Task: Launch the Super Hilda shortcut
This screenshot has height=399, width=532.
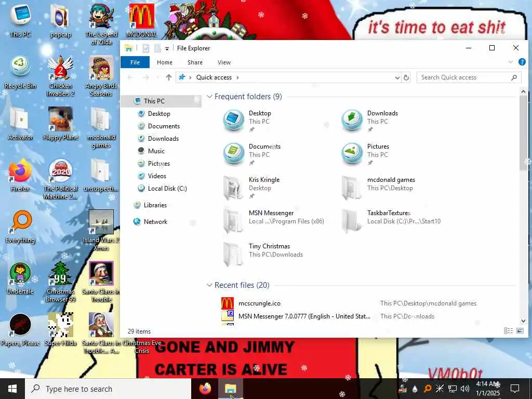Action: click(x=60, y=329)
